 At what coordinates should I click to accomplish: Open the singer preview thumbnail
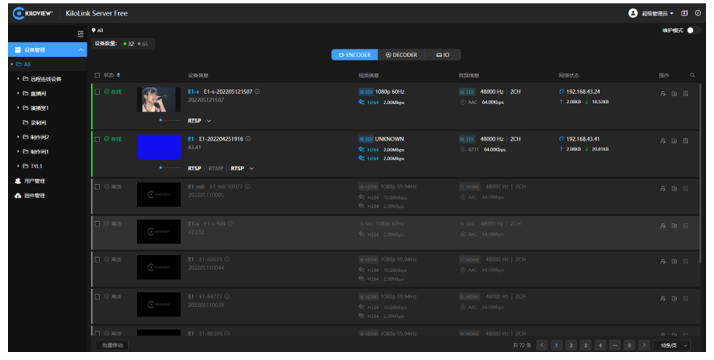coord(158,99)
